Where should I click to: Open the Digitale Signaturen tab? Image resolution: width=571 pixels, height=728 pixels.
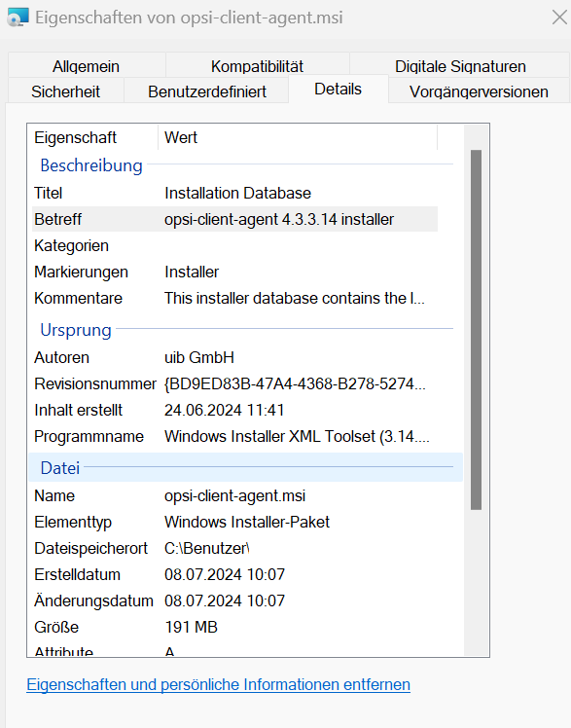pos(460,66)
